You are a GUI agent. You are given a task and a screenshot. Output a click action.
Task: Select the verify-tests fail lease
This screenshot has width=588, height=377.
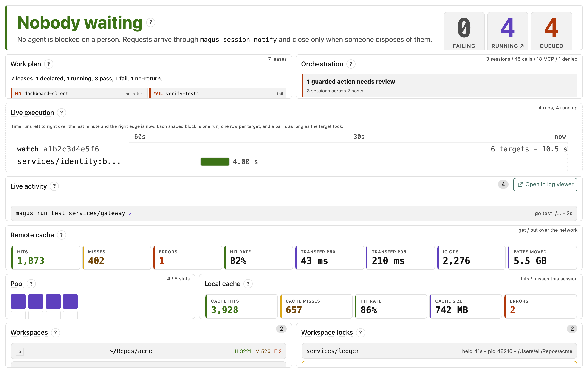[218, 94]
